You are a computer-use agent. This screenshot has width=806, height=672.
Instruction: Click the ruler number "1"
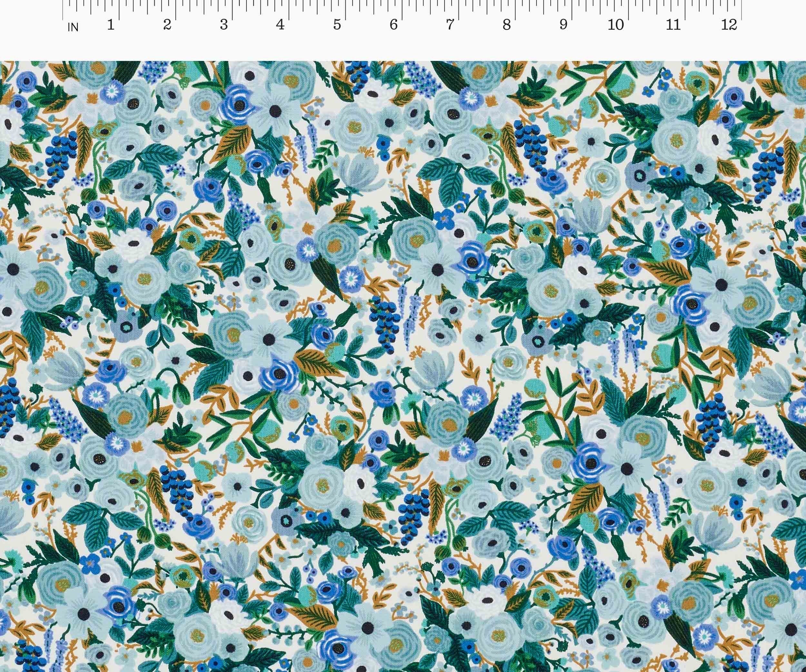point(111,25)
